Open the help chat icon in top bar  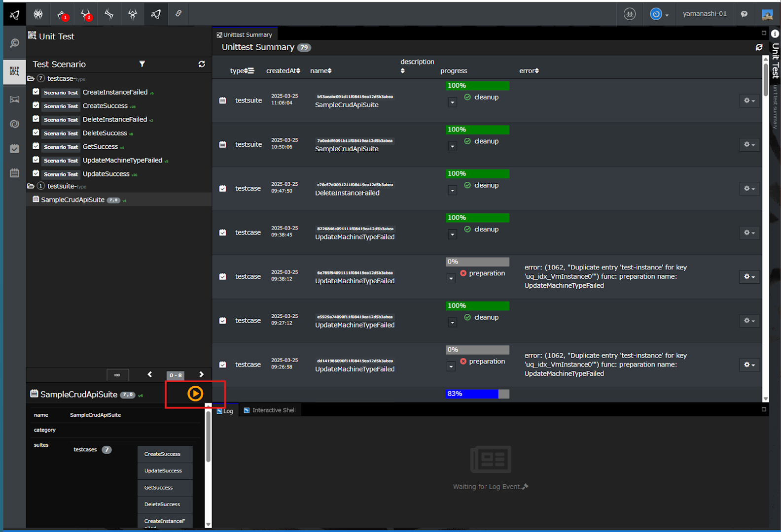point(744,14)
